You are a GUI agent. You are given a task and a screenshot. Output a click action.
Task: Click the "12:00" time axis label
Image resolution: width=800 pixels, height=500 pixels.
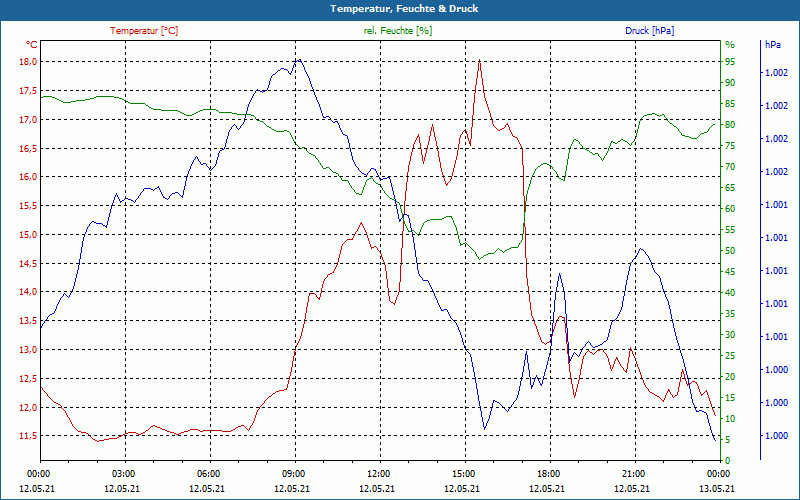tap(378, 473)
